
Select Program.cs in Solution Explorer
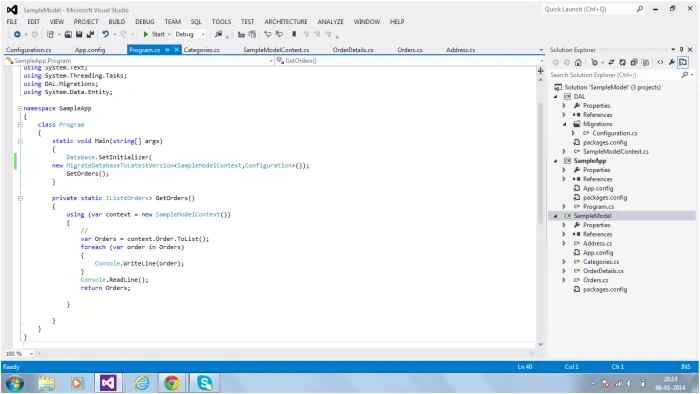point(598,207)
